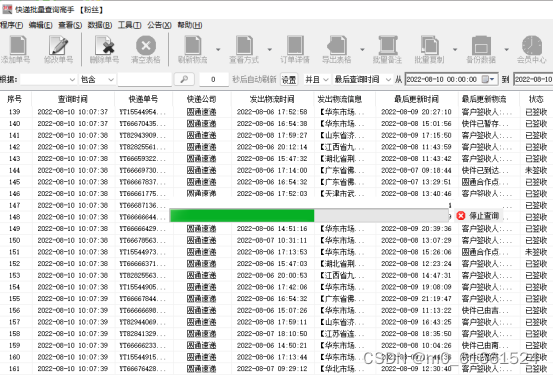Expand the 导出表格 dropdown arrow

tap(362, 49)
